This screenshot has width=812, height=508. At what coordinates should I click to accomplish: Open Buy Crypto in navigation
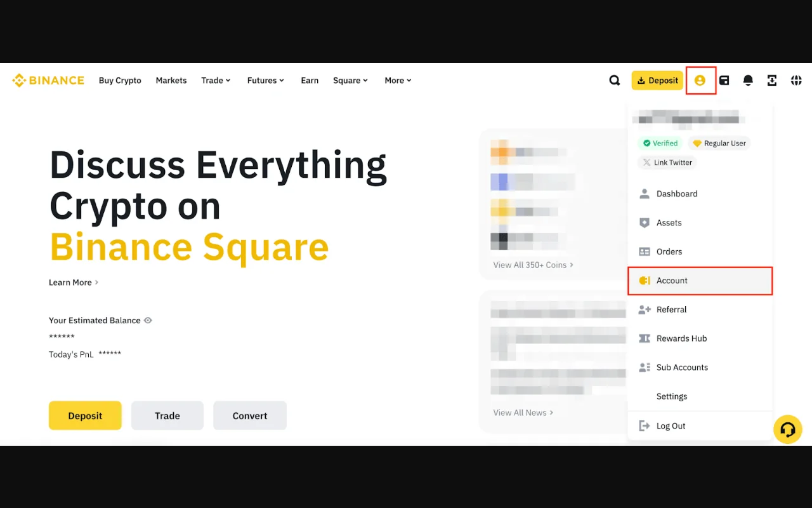coord(120,81)
